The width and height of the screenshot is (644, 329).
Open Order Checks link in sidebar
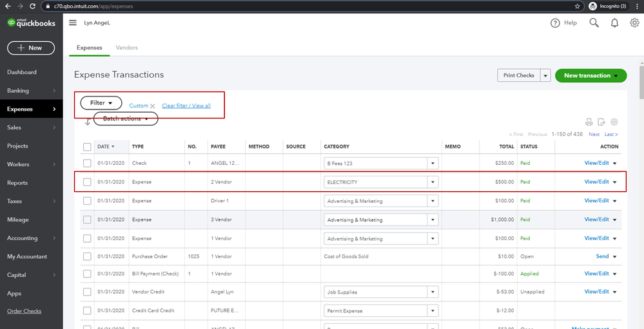click(24, 311)
